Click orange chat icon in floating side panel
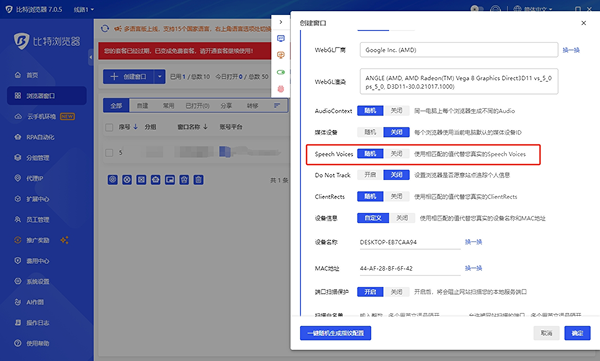Image resolution: width=600 pixels, height=361 pixels. [281, 55]
